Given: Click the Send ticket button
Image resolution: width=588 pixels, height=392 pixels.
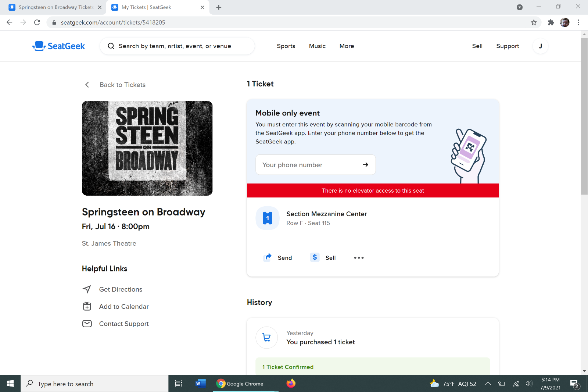Looking at the screenshot, I should 278,257.
